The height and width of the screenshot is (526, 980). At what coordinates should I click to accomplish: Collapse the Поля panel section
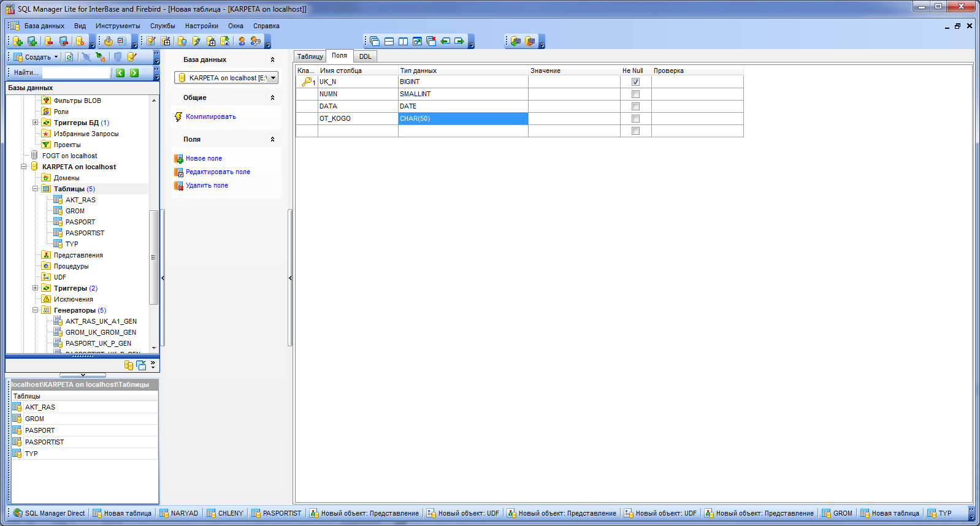(272, 139)
